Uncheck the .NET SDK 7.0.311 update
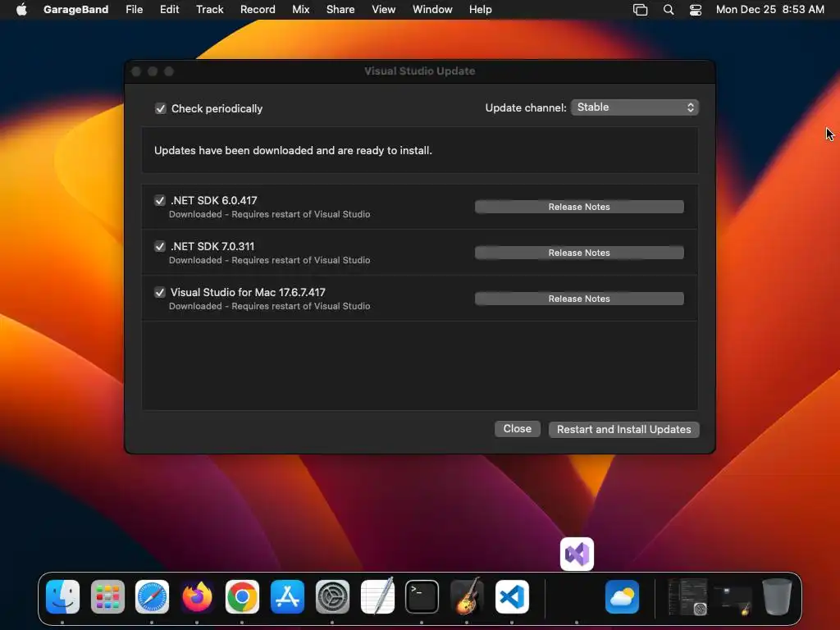Viewport: 840px width, 630px height. tap(160, 246)
